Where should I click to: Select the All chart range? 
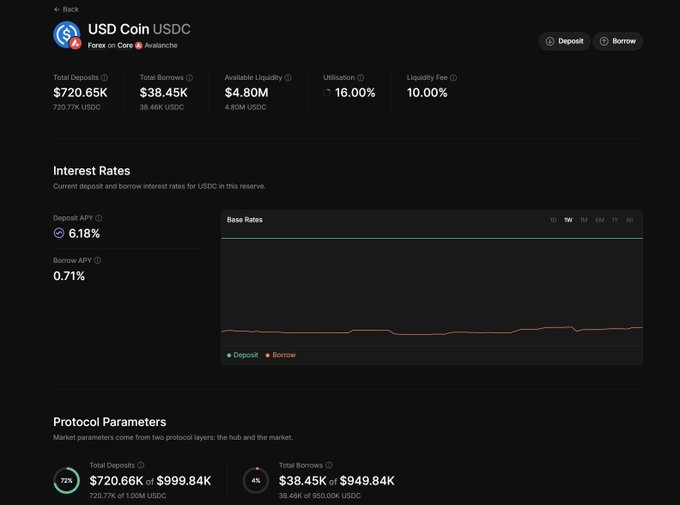point(629,220)
